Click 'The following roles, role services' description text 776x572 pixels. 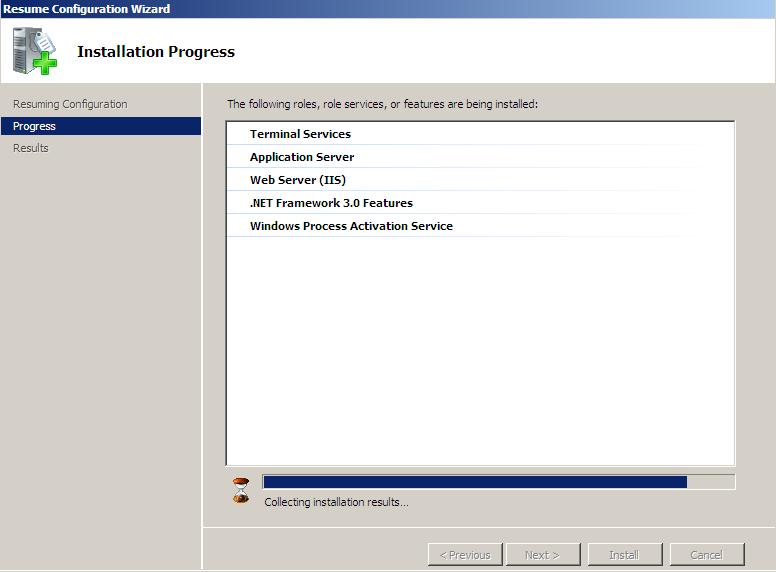pyautogui.click(x=382, y=104)
